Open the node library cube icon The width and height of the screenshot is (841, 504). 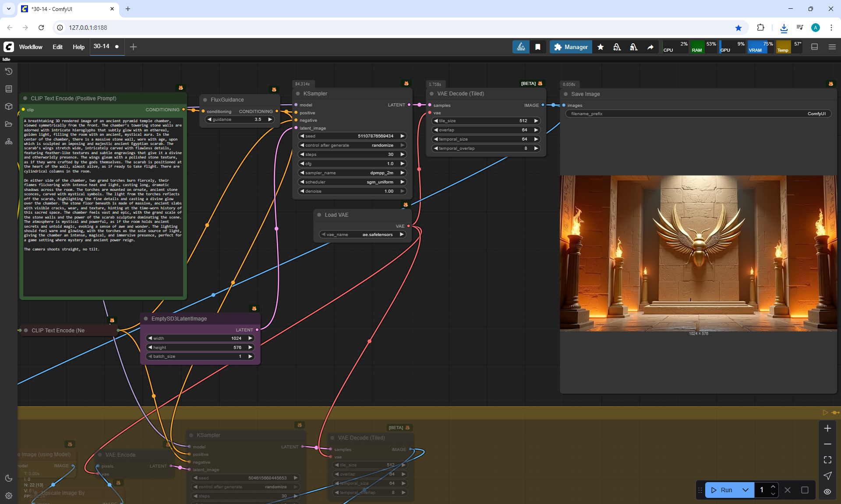tap(9, 106)
